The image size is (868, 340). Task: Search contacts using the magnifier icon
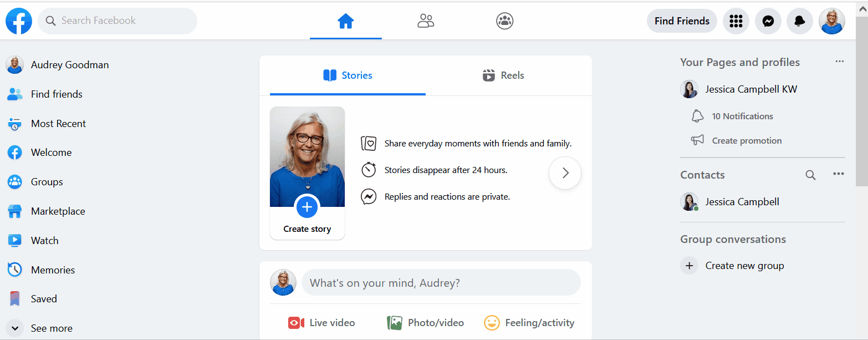810,175
